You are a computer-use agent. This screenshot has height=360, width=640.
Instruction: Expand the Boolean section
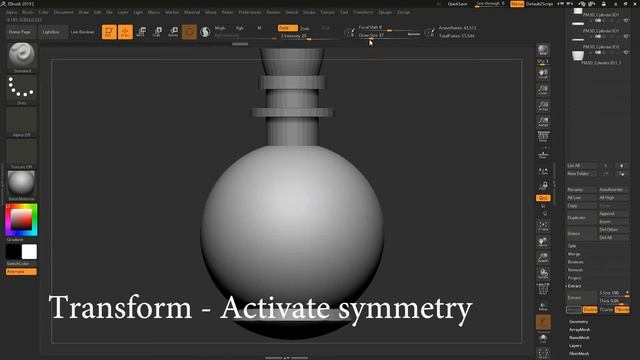(x=576, y=262)
